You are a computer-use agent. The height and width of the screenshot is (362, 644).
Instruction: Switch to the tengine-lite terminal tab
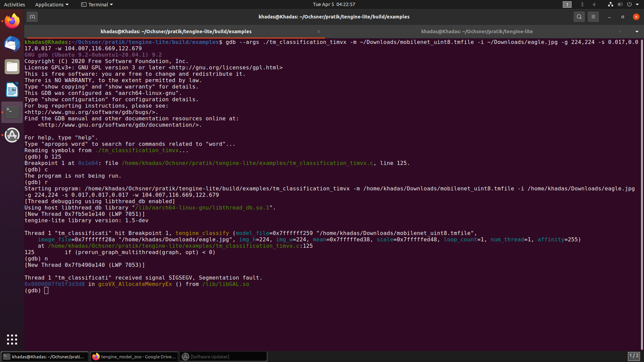(x=477, y=31)
